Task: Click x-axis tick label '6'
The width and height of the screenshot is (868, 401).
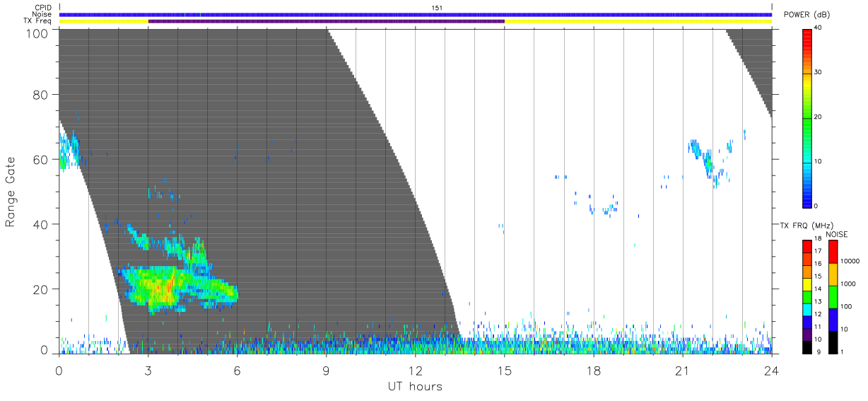Action: coord(237,370)
